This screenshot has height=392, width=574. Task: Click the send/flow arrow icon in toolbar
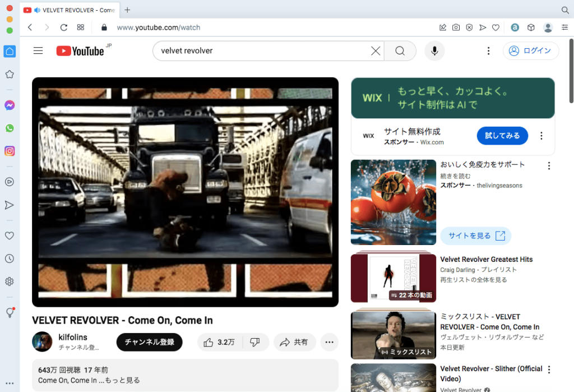click(483, 27)
